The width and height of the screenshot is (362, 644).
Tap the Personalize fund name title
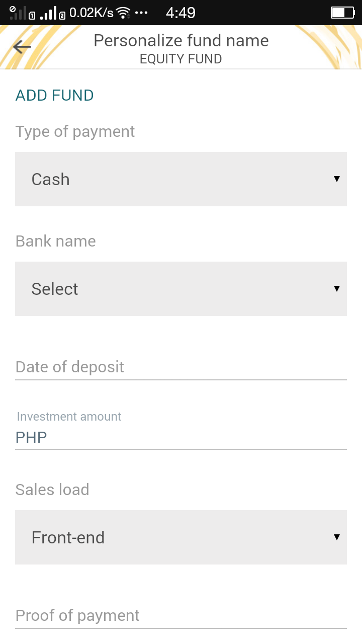pyautogui.click(x=181, y=41)
